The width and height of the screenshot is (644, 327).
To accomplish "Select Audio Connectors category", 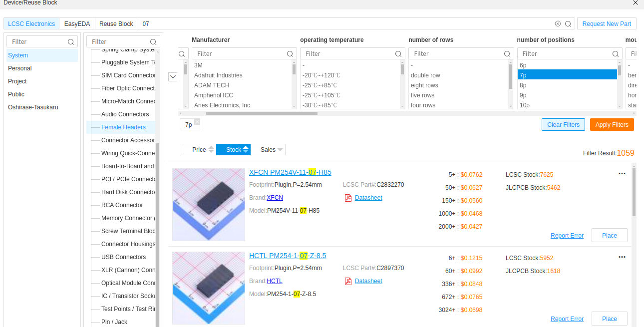I will (x=125, y=114).
